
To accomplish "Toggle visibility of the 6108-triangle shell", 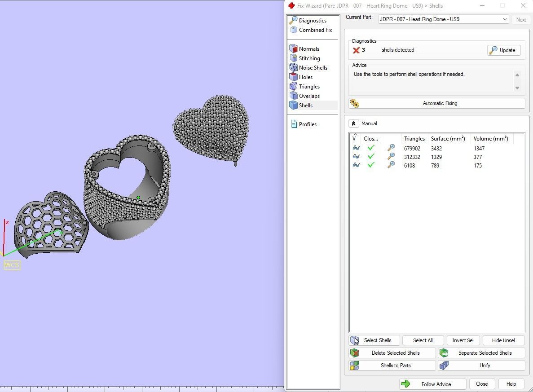I will (x=356, y=165).
